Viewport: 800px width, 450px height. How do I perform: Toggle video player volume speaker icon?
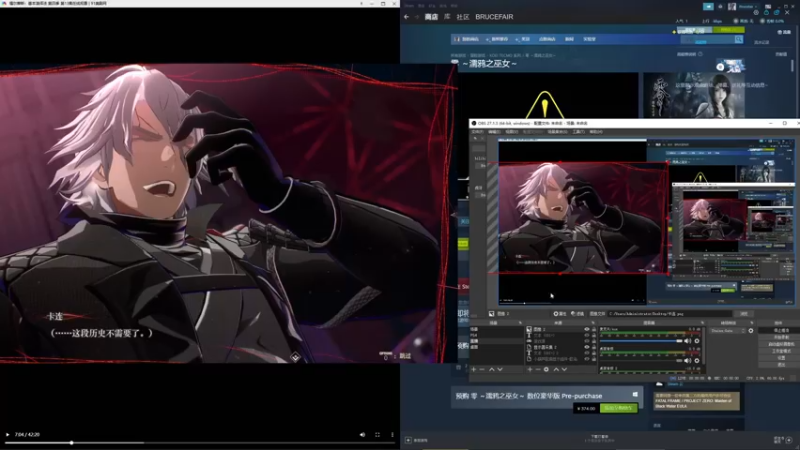[x=362, y=435]
